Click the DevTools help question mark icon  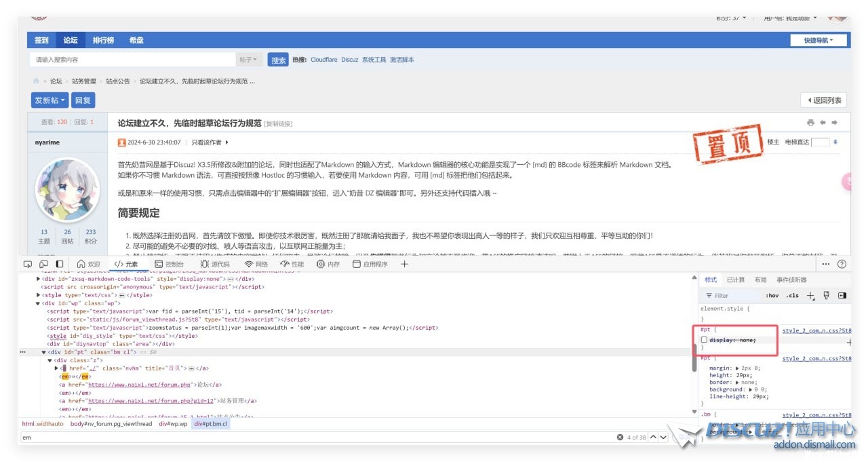(842, 264)
